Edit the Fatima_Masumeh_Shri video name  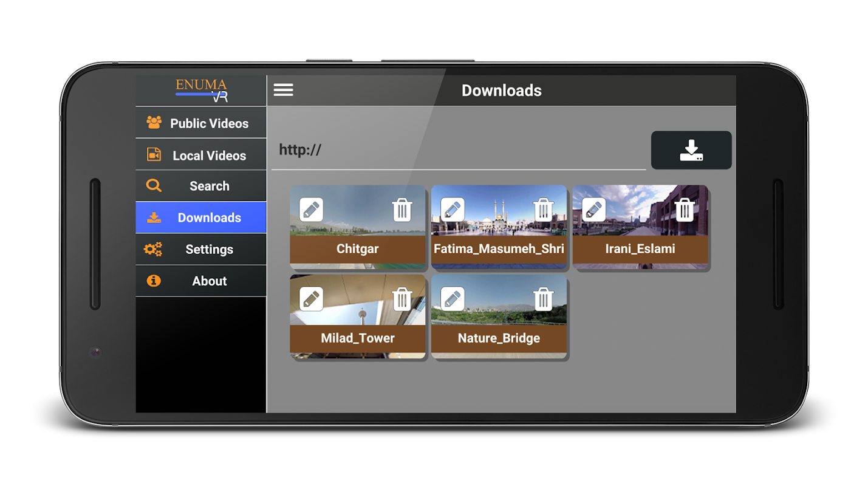452,210
